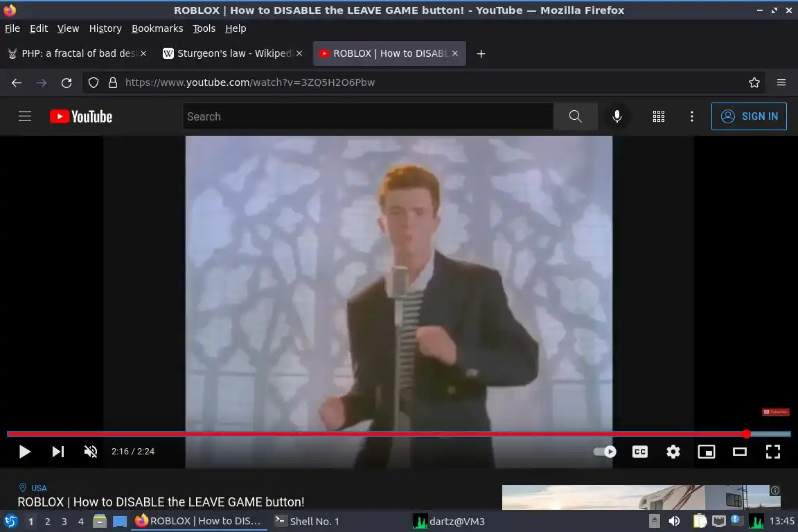Switch to workspace 2
Image resolution: width=798 pixels, height=532 pixels.
(47, 522)
